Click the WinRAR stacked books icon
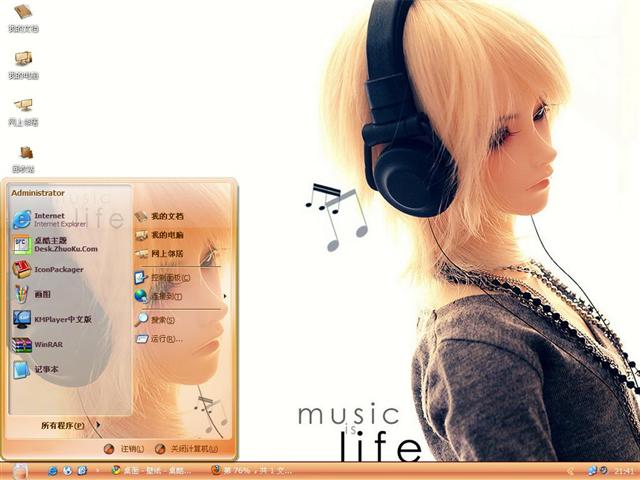Screen dimensions: 640x480 [21, 345]
